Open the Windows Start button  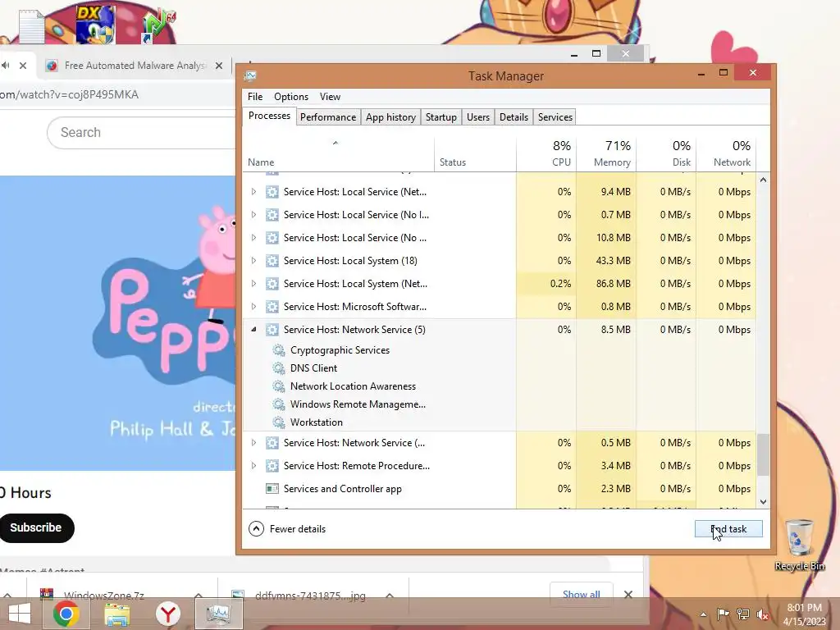tap(20, 614)
